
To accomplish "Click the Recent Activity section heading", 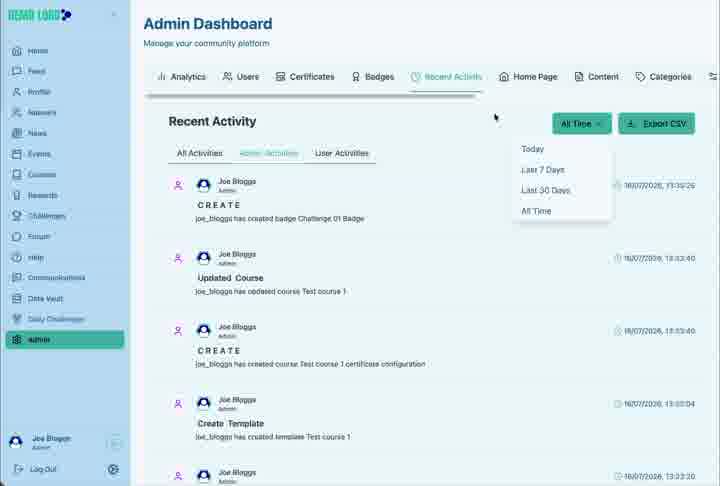I will tap(212, 121).
